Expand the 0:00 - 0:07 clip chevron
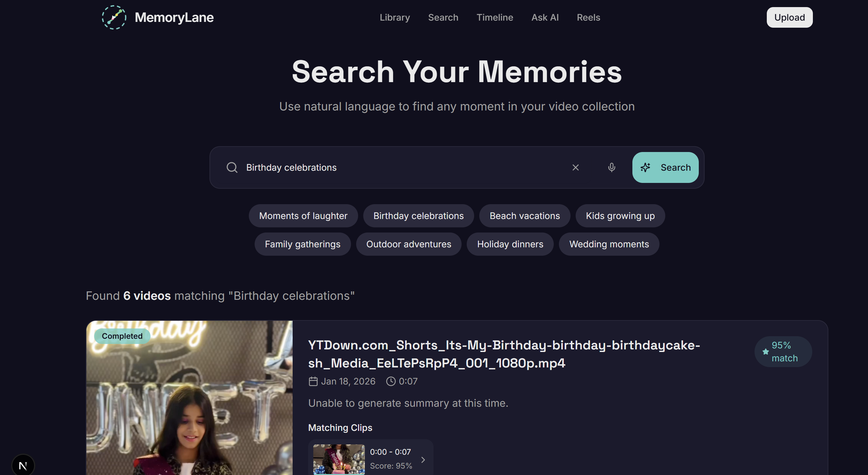 pyautogui.click(x=423, y=460)
